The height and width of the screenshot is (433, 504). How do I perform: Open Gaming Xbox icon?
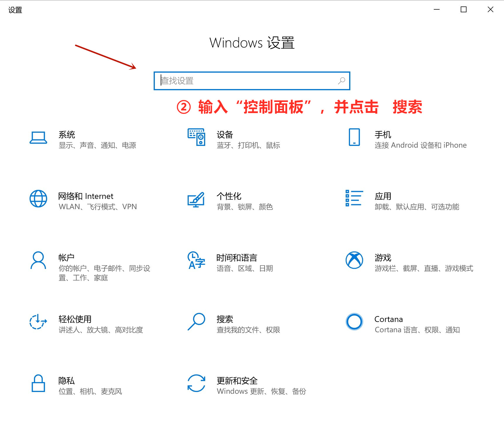pos(354,260)
